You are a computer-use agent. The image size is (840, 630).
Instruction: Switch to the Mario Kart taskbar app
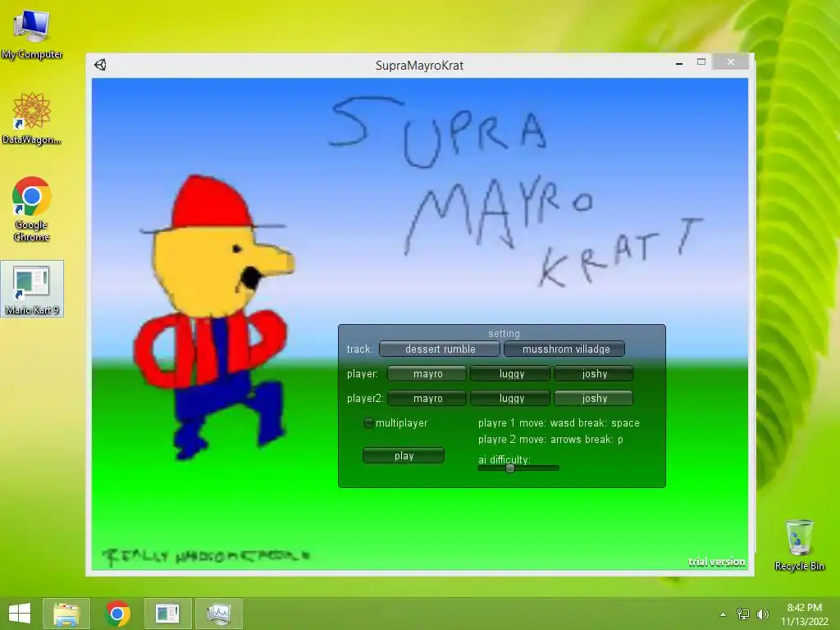pyautogui.click(x=167, y=614)
